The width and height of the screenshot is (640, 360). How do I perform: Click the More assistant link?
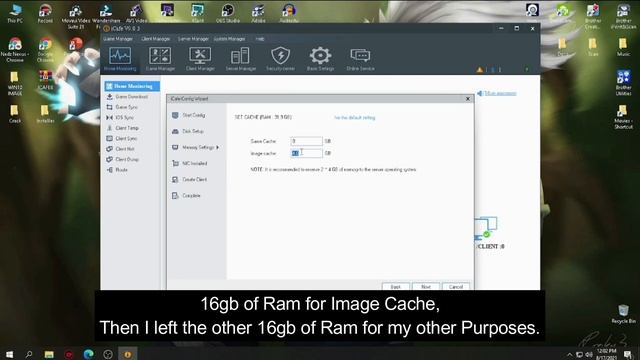point(500,93)
